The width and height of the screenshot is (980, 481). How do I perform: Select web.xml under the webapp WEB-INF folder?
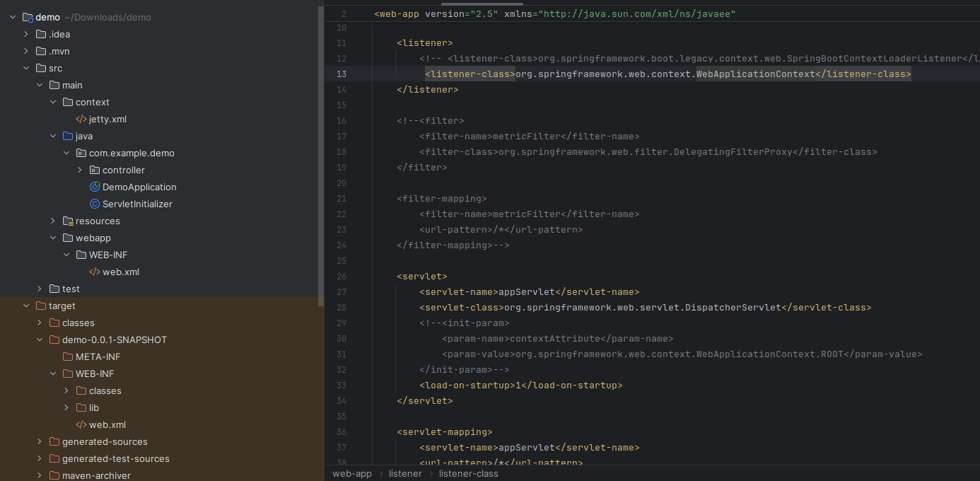click(121, 272)
